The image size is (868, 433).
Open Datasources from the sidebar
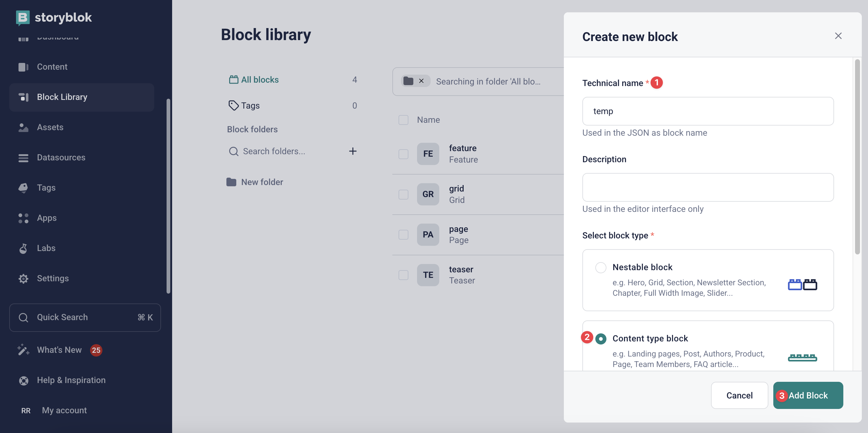click(x=23, y=158)
